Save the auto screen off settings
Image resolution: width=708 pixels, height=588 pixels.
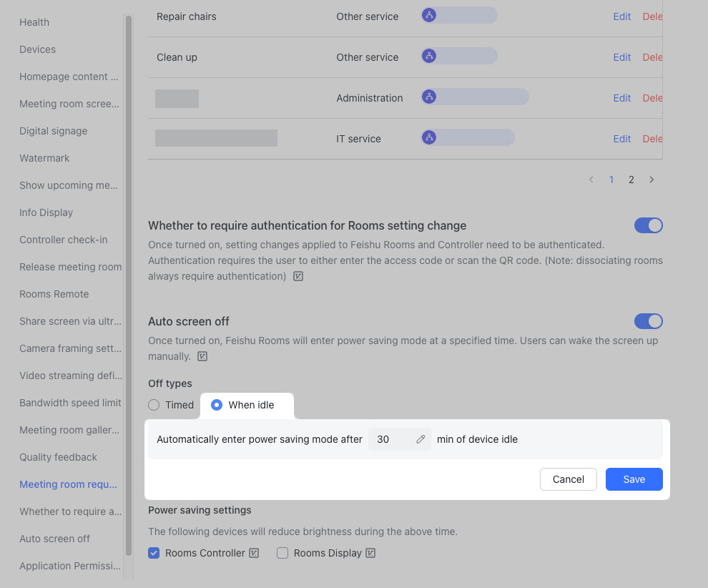634,479
